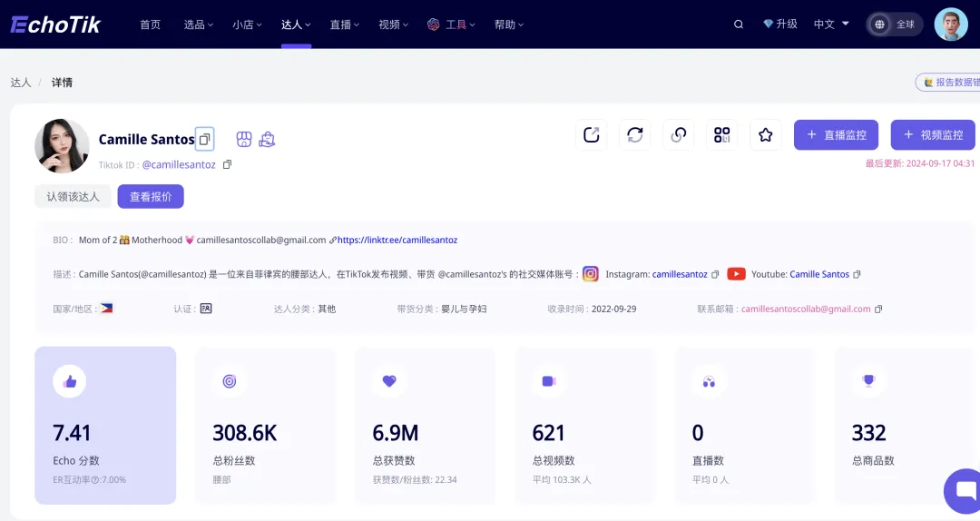This screenshot has height=521, width=980.
Task: Click the followers target icon
Action: click(230, 381)
